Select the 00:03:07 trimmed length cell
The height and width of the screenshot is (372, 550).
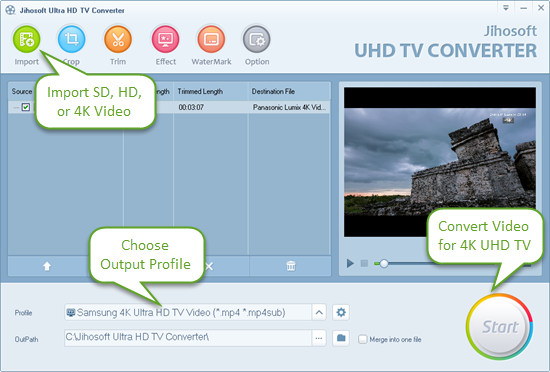(x=191, y=107)
